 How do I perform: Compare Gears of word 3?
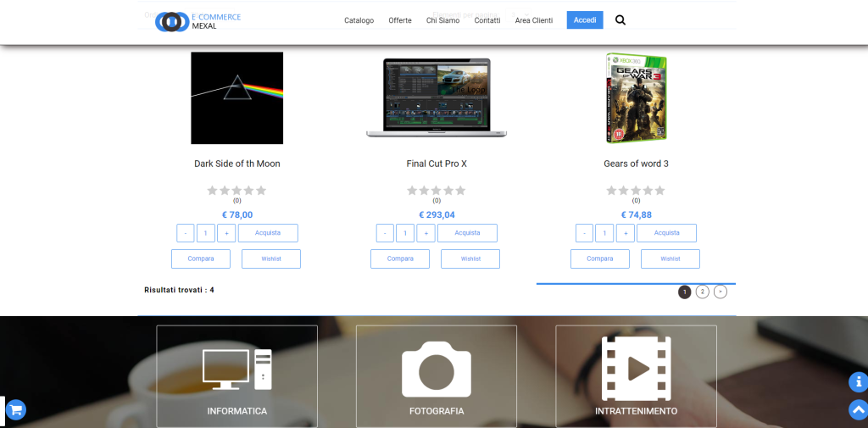click(600, 259)
